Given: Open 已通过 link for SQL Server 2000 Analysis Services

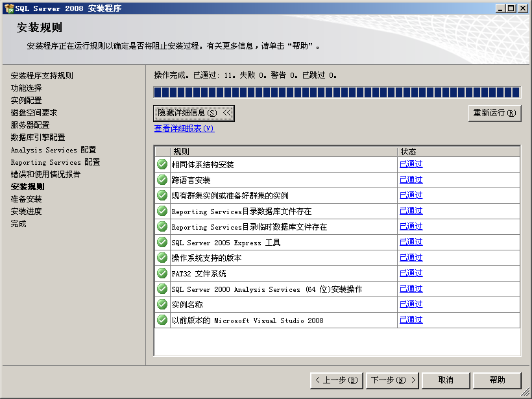Looking at the screenshot, I should (x=411, y=289).
